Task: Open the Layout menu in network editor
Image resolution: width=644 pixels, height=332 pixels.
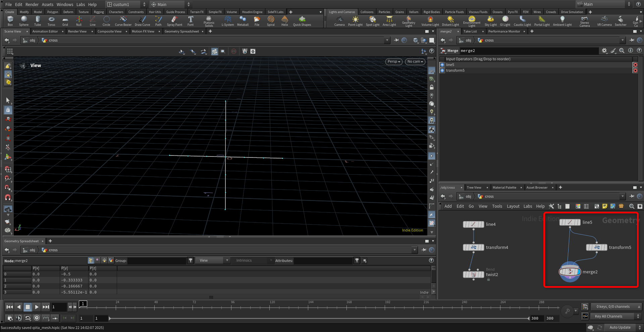Action: 513,206
